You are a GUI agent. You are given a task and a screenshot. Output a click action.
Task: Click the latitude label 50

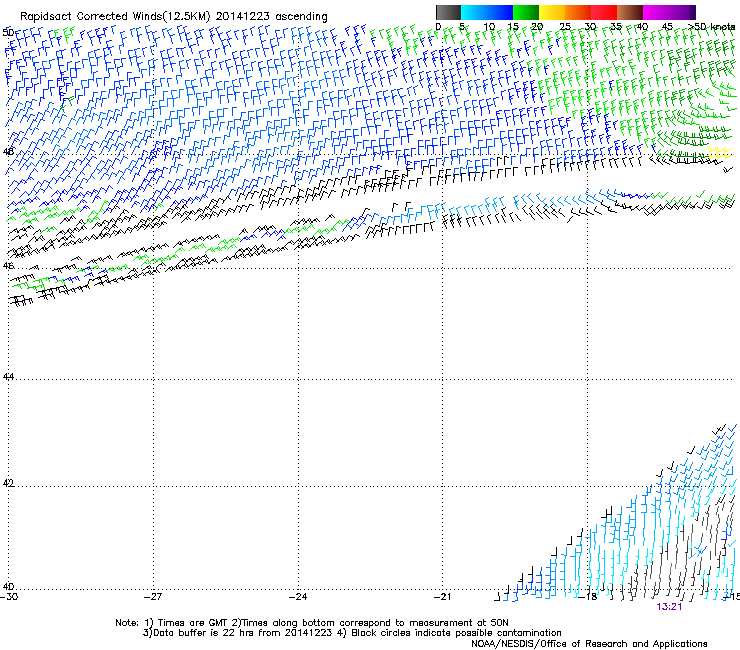(x=8, y=33)
